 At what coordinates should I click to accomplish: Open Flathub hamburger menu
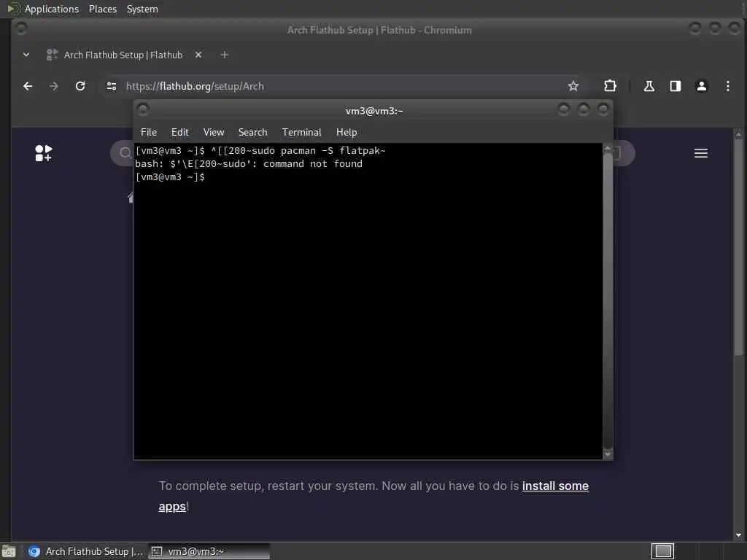pos(701,153)
